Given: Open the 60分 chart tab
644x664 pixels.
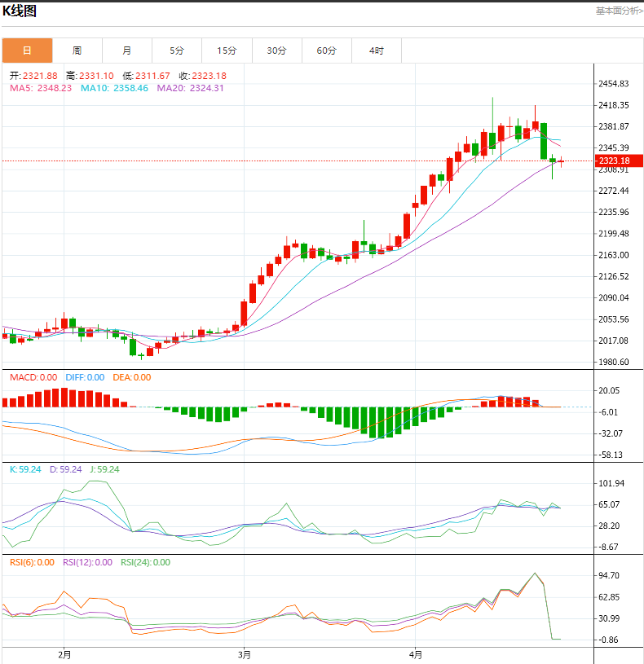Looking at the screenshot, I should pos(326,51).
